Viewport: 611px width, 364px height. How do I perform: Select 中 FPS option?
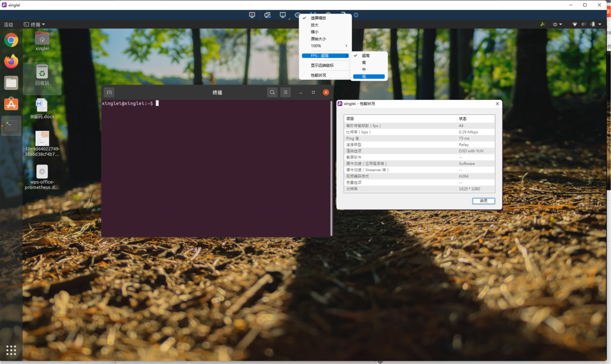point(369,69)
